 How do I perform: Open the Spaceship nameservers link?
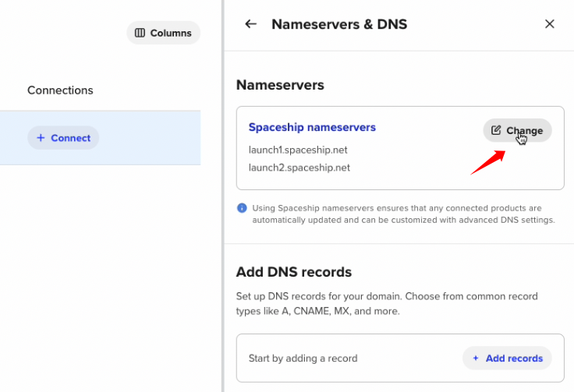pos(312,127)
